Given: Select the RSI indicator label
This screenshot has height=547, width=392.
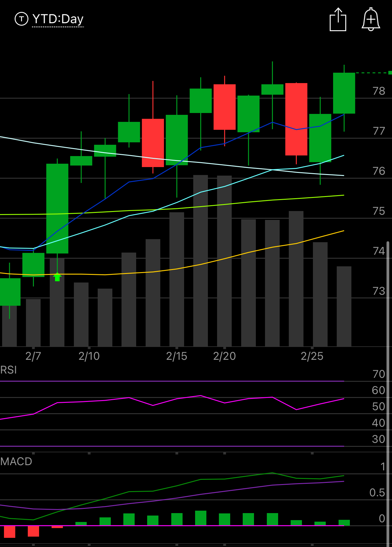Looking at the screenshot, I should point(9,370).
